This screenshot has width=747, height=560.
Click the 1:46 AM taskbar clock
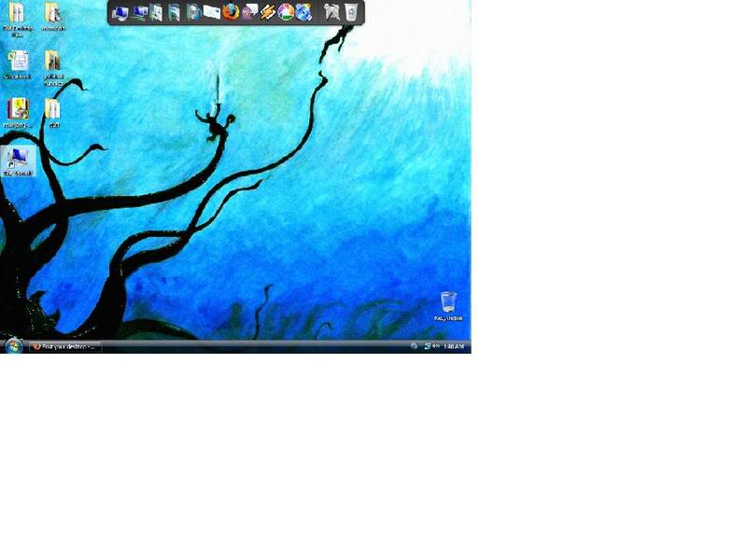point(454,346)
